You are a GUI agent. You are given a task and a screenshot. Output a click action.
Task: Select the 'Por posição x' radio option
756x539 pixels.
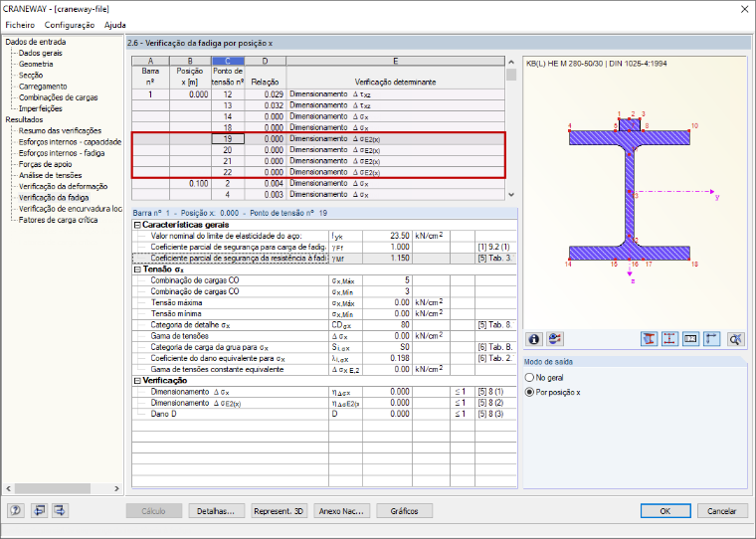529,393
